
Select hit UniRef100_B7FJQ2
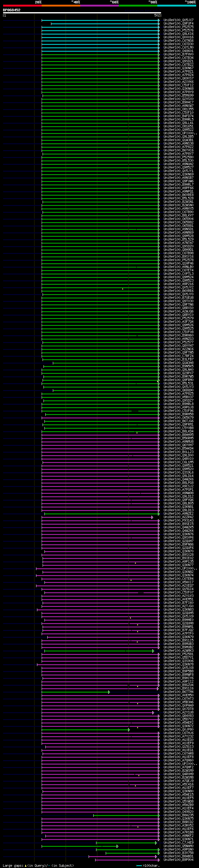[x=178, y=630]
